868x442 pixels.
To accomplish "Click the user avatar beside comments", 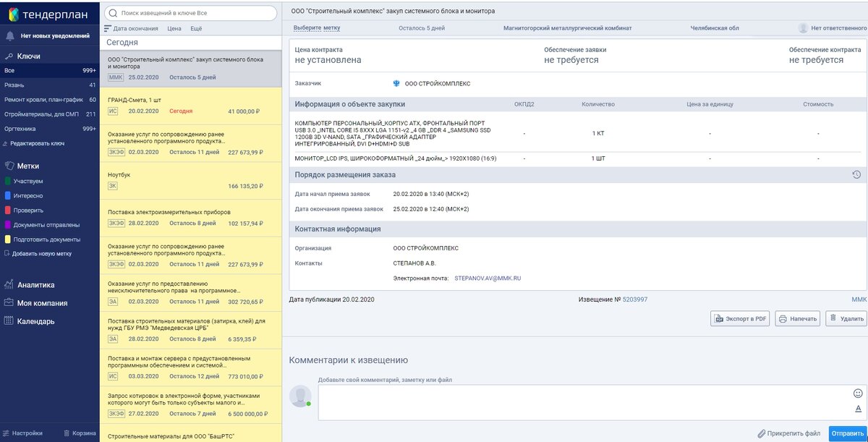I will pos(300,396).
